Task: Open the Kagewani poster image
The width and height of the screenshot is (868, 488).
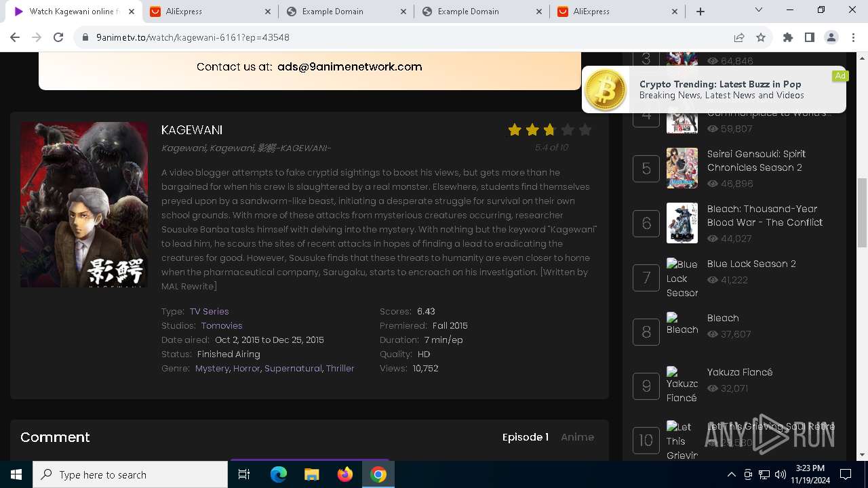Action: point(84,205)
